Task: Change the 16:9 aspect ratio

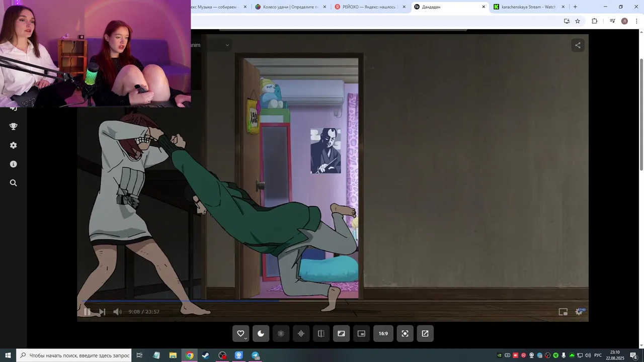Action: click(383, 333)
